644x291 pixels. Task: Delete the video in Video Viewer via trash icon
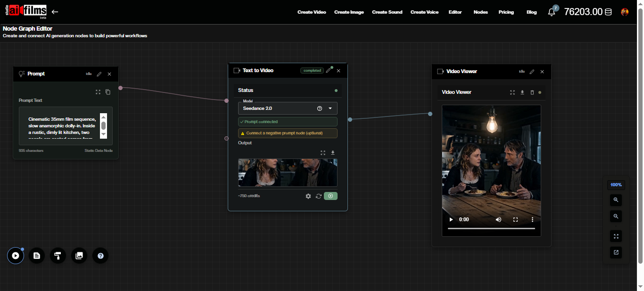tap(532, 92)
